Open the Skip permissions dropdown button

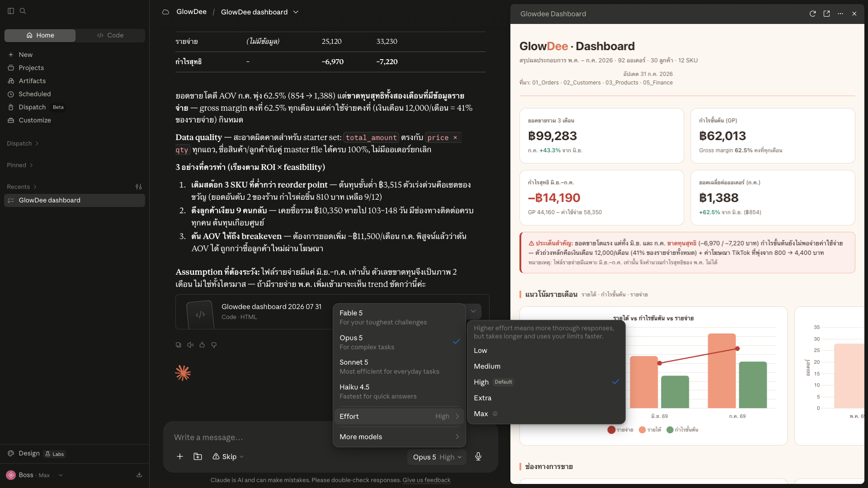tap(228, 456)
